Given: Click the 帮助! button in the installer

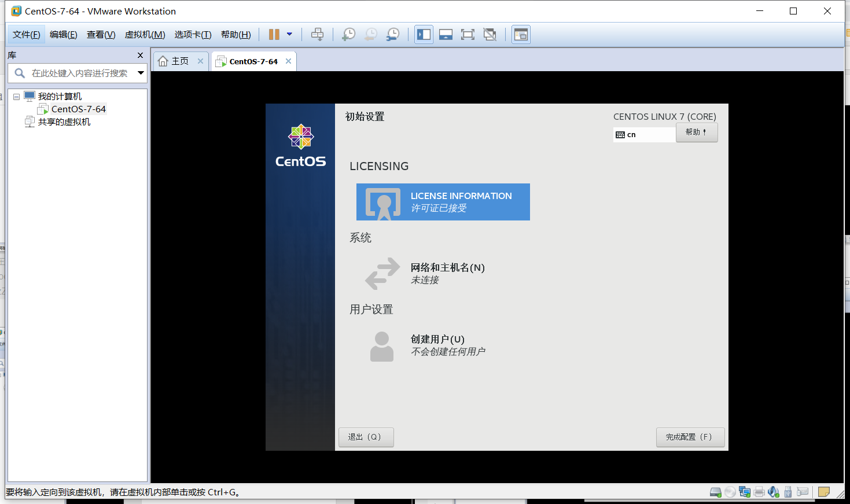Looking at the screenshot, I should (697, 133).
